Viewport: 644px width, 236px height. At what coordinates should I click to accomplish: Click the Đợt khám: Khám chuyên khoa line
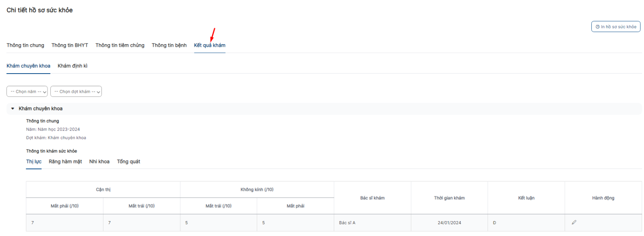click(x=56, y=138)
